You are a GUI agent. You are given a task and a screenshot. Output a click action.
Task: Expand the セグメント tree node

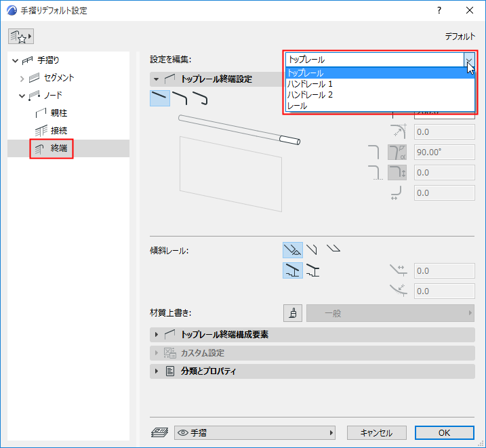(x=22, y=79)
